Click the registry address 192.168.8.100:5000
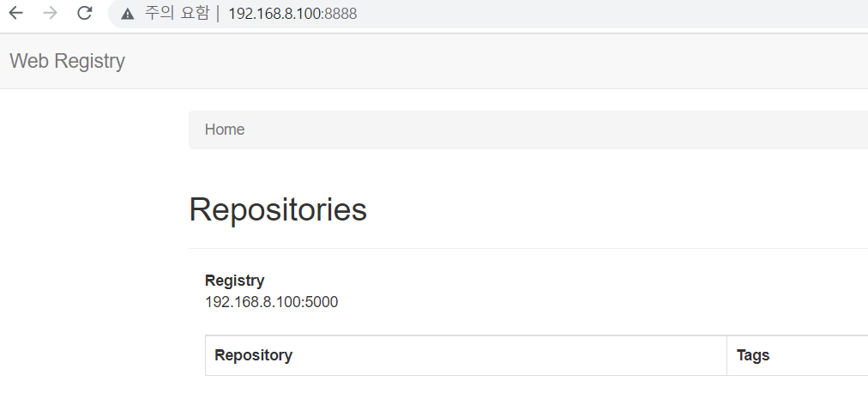This screenshot has width=868, height=405. [x=271, y=302]
